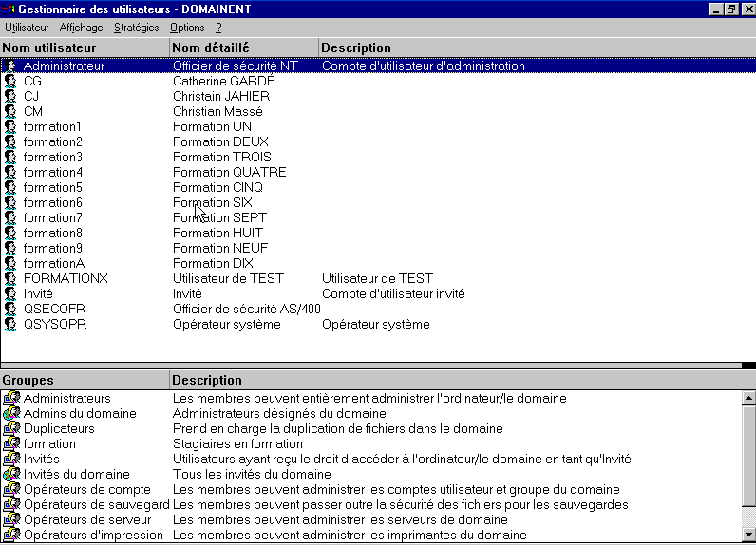This screenshot has height=545, width=756.
Task: Click the QSECOFR user icon
Action: (x=10, y=309)
